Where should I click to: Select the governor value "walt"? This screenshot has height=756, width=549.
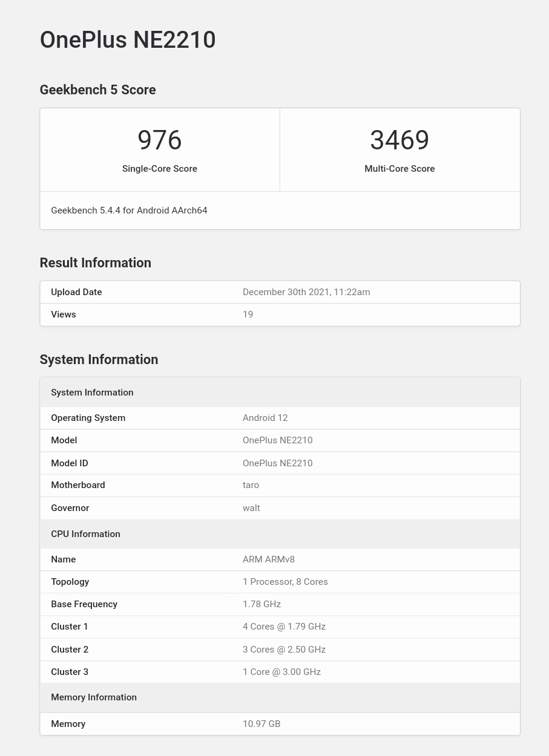pos(252,508)
